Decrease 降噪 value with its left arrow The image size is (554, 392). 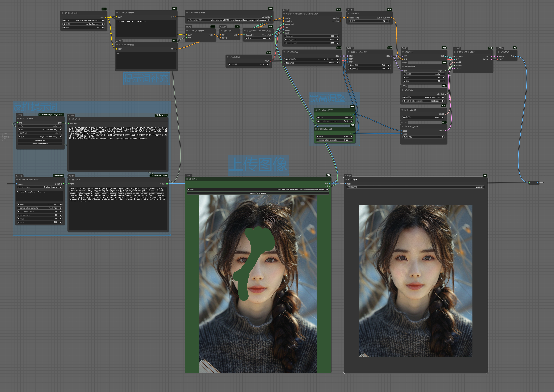point(404,81)
